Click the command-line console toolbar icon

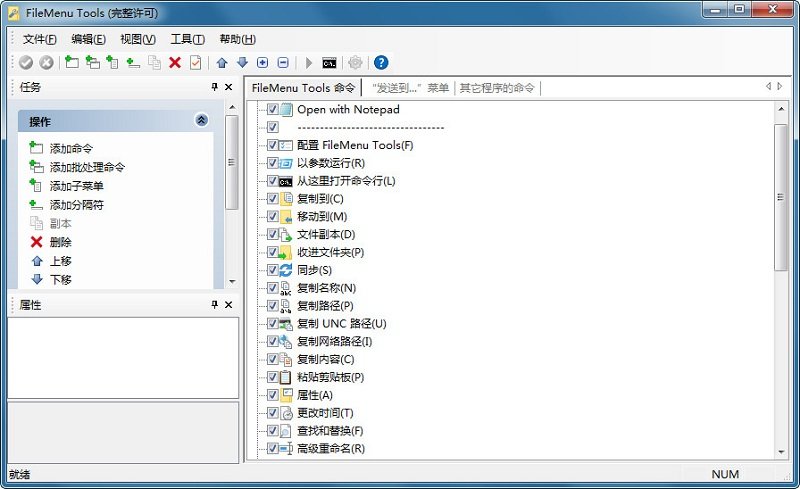point(330,63)
